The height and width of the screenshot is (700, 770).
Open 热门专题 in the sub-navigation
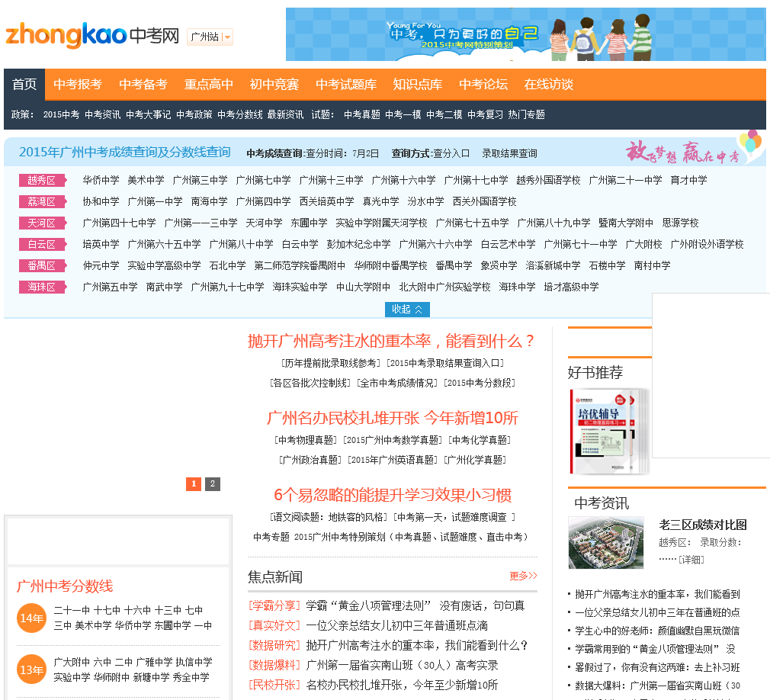click(x=527, y=114)
